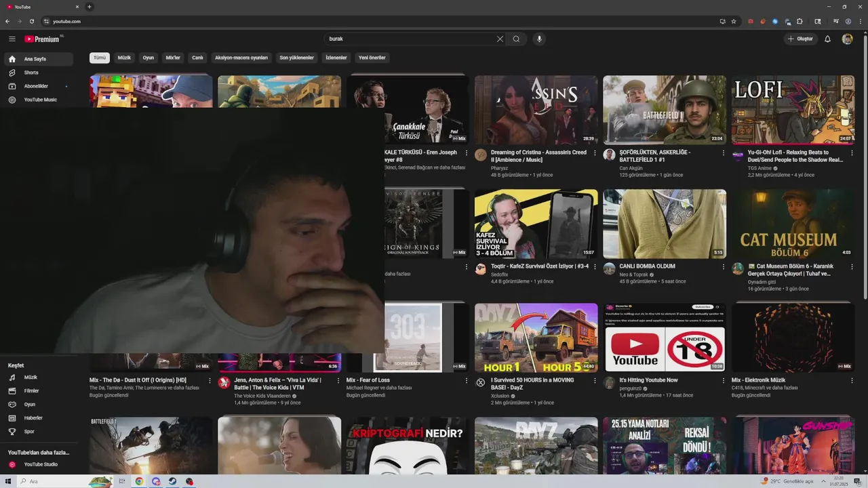The width and height of the screenshot is (868, 488).
Task: Open the YouTube hamburger guide menu
Action: (x=12, y=39)
